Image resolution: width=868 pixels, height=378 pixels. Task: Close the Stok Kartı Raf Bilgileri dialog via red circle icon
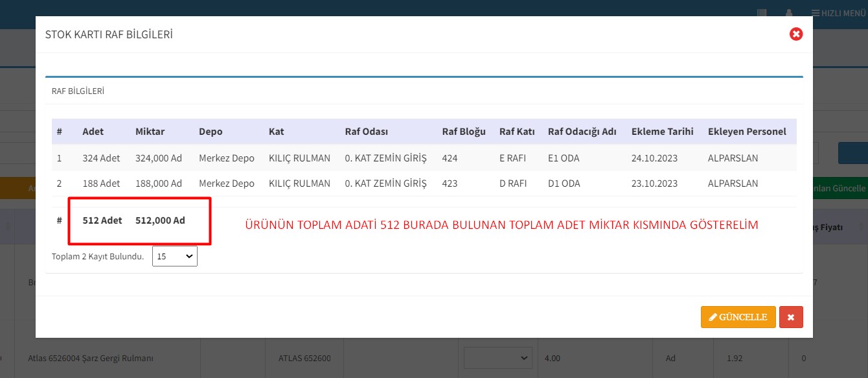point(796,34)
